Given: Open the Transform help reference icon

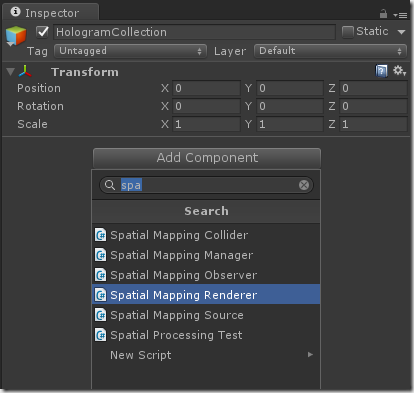Looking at the screenshot, I should (x=381, y=71).
